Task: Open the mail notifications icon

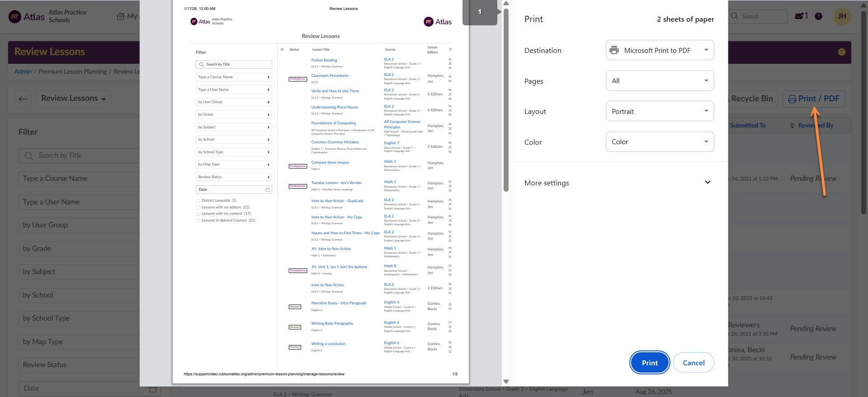Action: (799, 16)
